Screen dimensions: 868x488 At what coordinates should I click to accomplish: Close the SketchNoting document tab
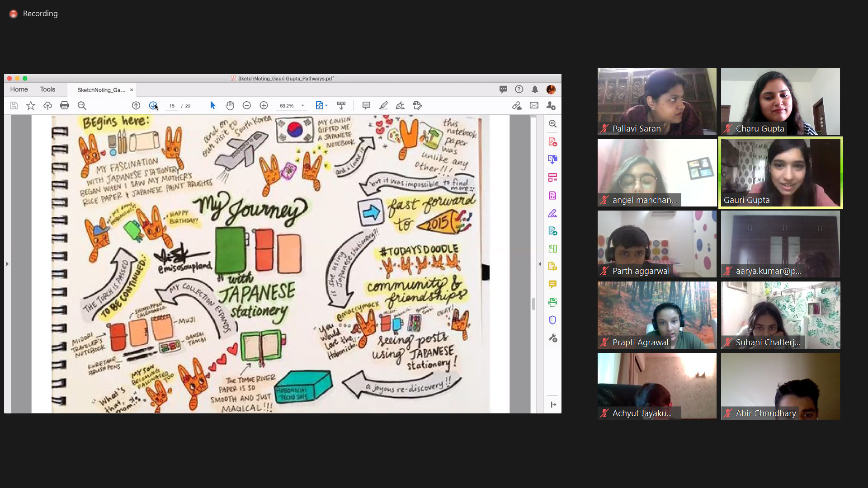click(x=132, y=90)
